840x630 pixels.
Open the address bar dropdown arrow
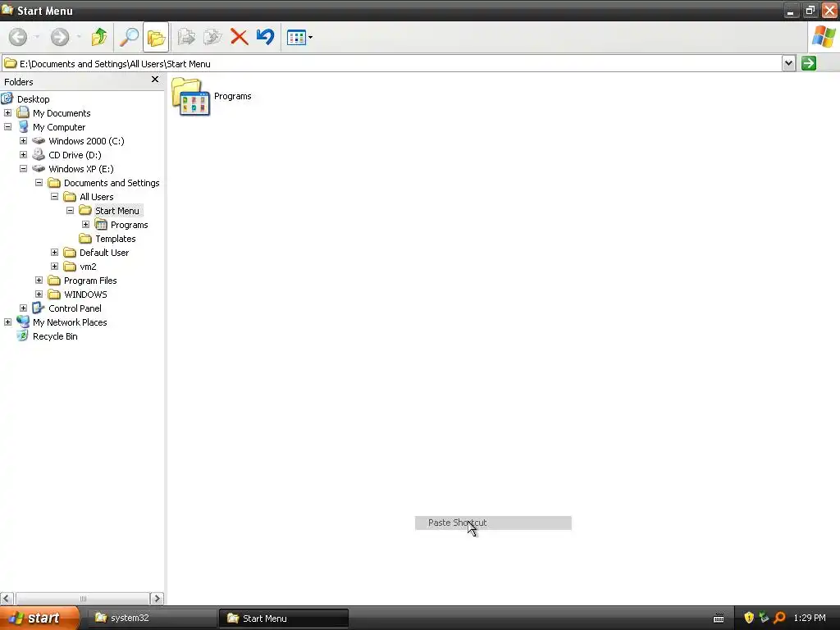pos(788,63)
